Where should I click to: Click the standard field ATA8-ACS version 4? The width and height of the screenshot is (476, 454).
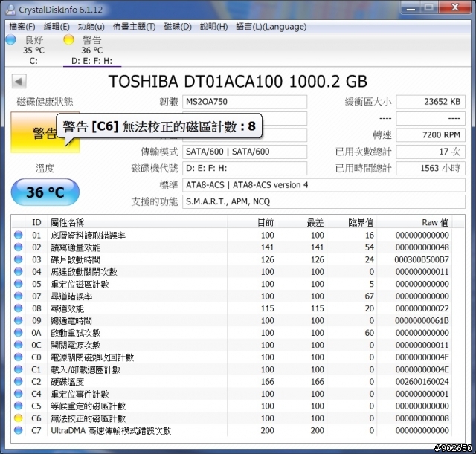(324, 185)
